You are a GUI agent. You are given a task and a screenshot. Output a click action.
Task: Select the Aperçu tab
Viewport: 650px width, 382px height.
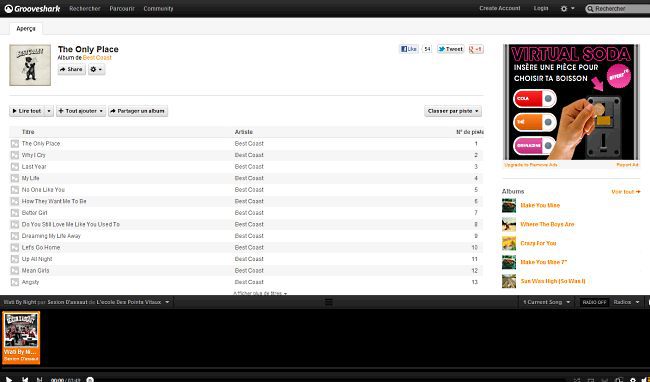tap(26, 29)
